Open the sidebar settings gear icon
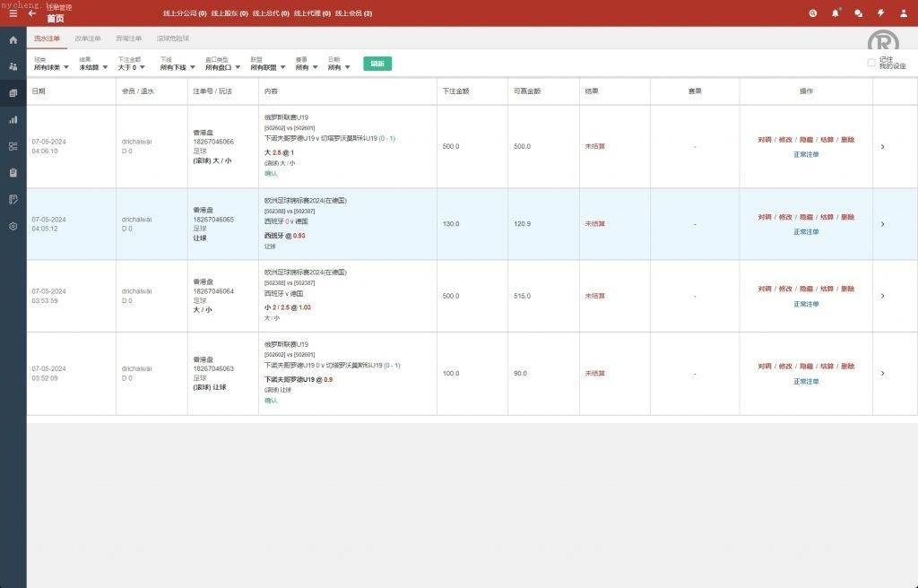 13,227
